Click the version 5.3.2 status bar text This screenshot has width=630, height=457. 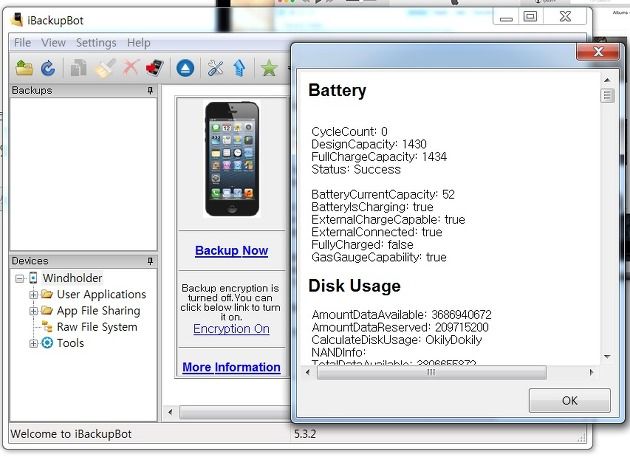click(305, 434)
